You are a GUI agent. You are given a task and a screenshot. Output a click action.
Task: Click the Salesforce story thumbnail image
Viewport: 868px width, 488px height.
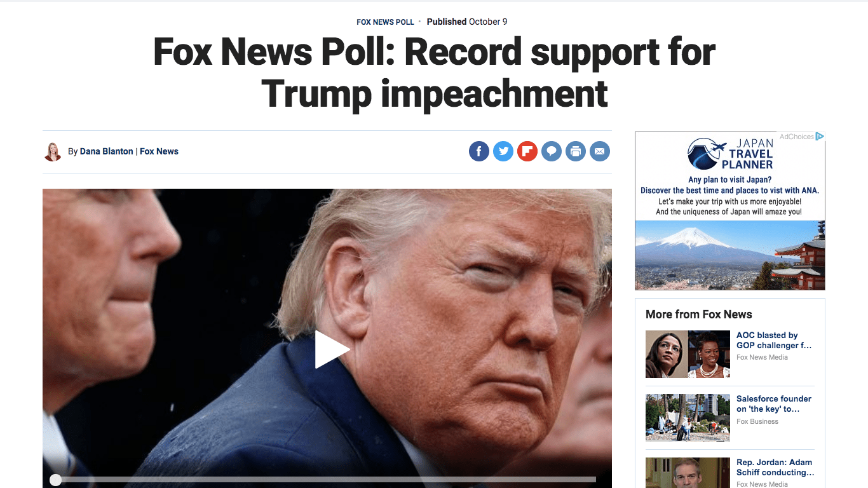coord(688,417)
